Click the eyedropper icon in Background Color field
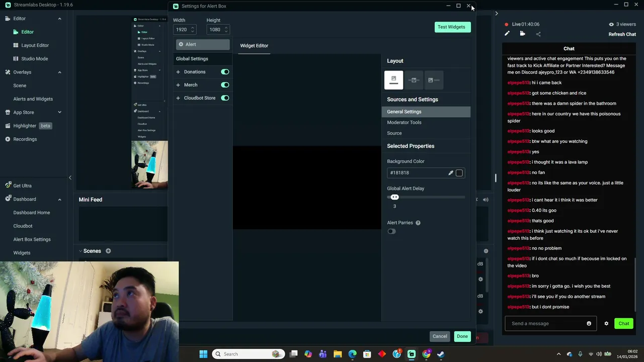Image resolution: width=644 pixels, height=362 pixels. click(x=451, y=173)
